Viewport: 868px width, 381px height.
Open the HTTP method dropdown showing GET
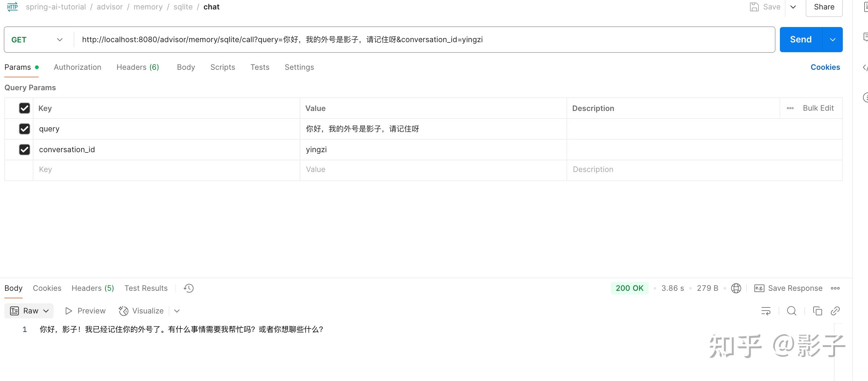tap(37, 39)
